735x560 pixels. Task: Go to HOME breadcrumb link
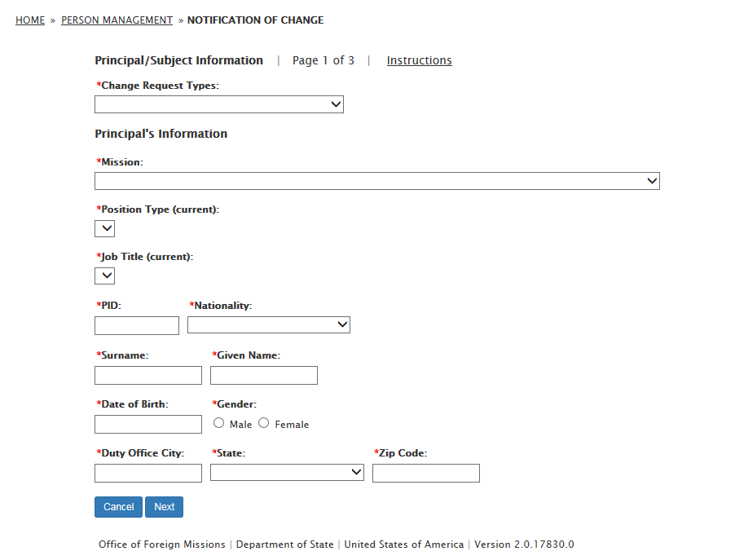coord(30,20)
